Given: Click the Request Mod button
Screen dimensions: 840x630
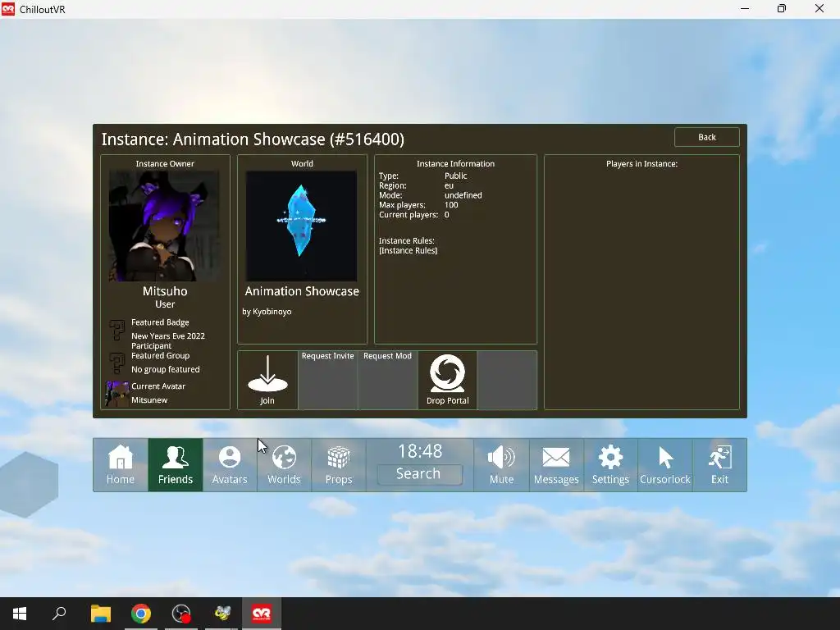Looking at the screenshot, I should (387, 381).
